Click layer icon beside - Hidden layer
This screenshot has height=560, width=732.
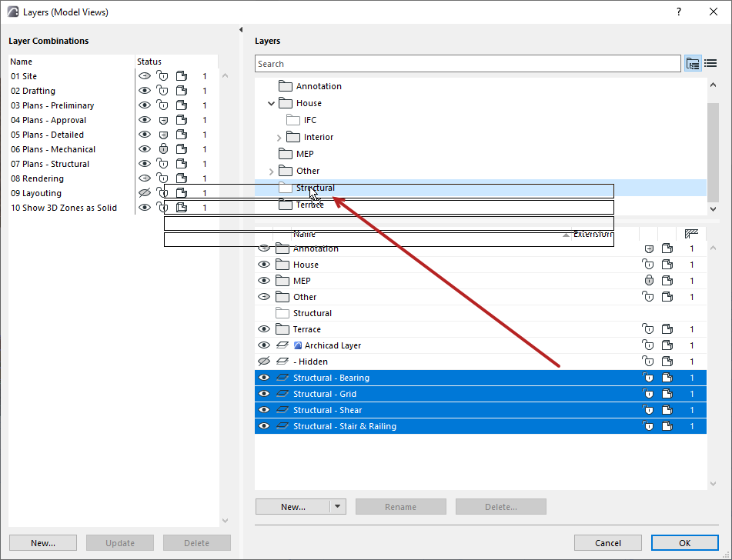[x=282, y=362]
